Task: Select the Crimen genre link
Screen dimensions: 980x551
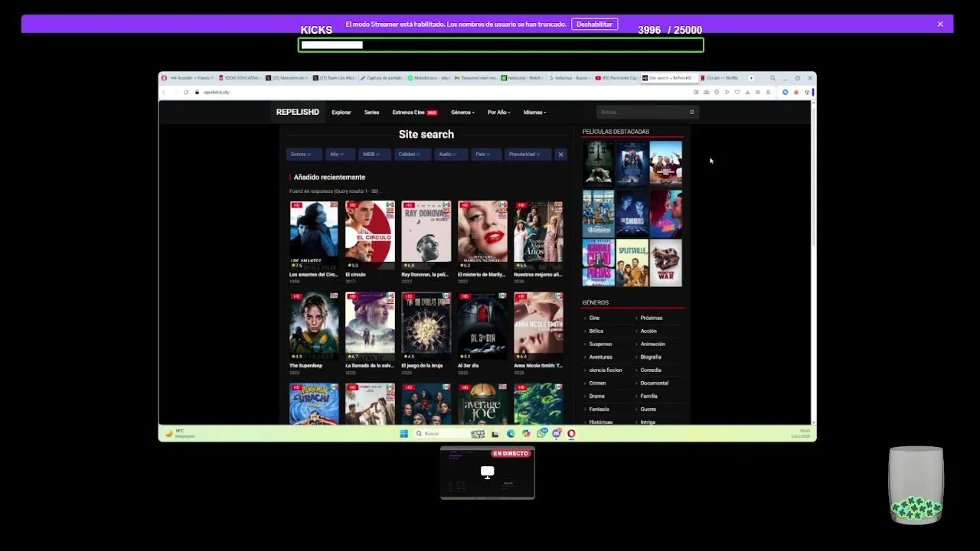Action: [x=597, y=383]
